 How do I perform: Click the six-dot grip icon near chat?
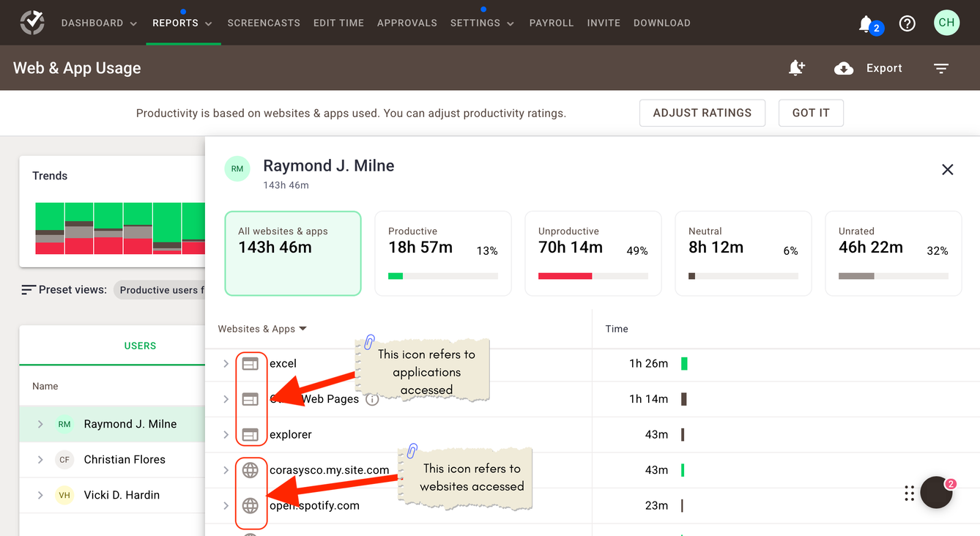point(909,494)
